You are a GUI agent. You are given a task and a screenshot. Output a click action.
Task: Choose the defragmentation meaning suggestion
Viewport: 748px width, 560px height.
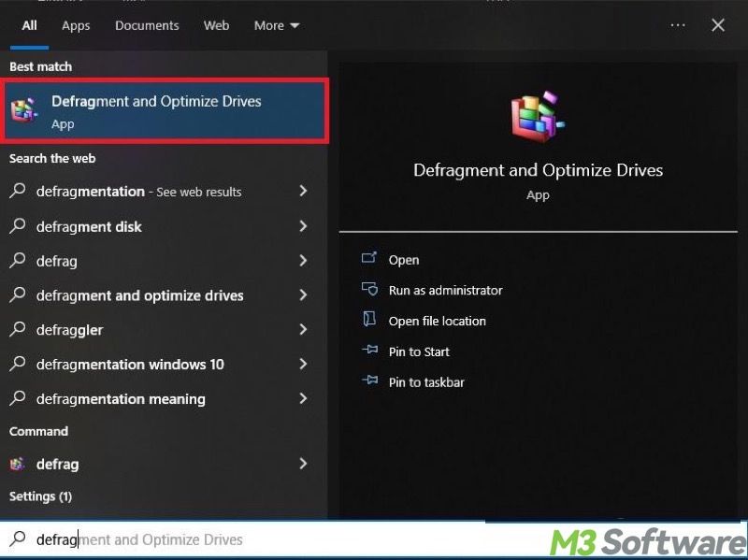121,399
